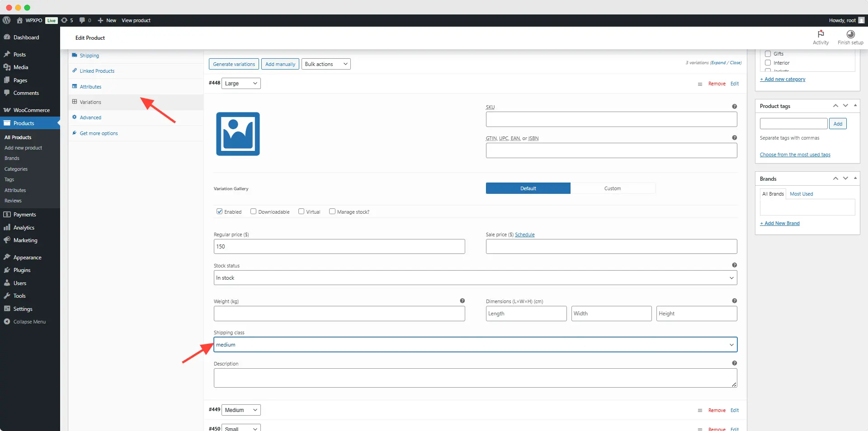Collapse the Product tags panel toggle
This screenshot has height=431, width=868.
click(x=855, y=105)
